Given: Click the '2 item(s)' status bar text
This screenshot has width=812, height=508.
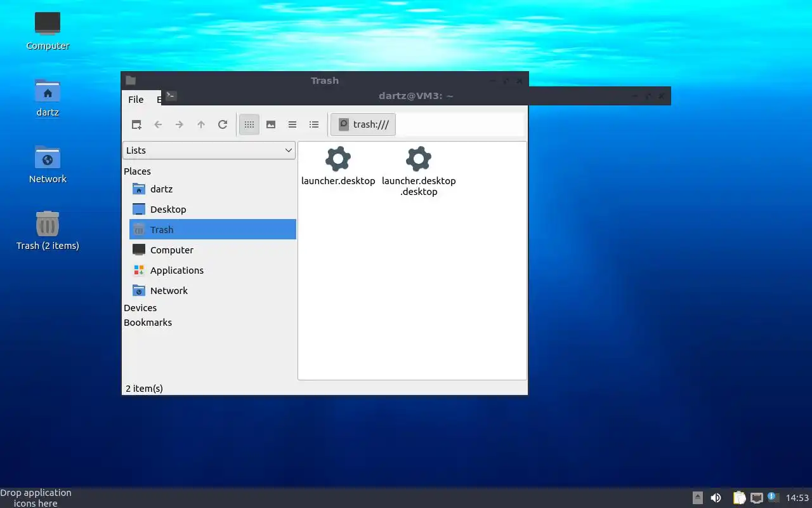Looking at the screenshot, I should pyautogui.click(x=144, y=388).
